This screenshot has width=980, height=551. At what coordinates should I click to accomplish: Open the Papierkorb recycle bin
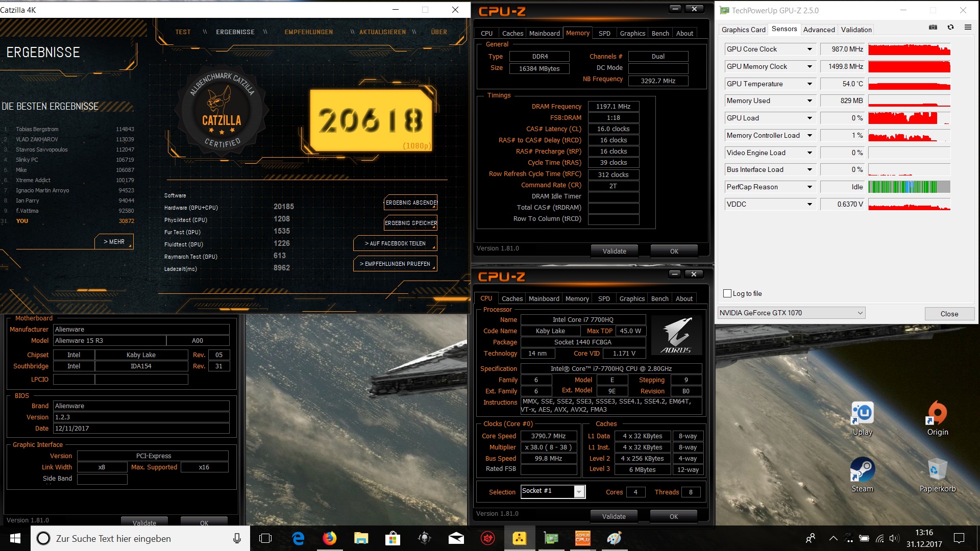(x=938, y=475)
